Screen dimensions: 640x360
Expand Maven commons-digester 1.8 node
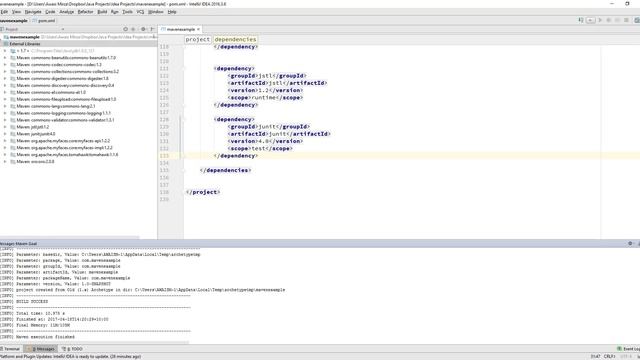pyautogui.click(x=5, y=78)
